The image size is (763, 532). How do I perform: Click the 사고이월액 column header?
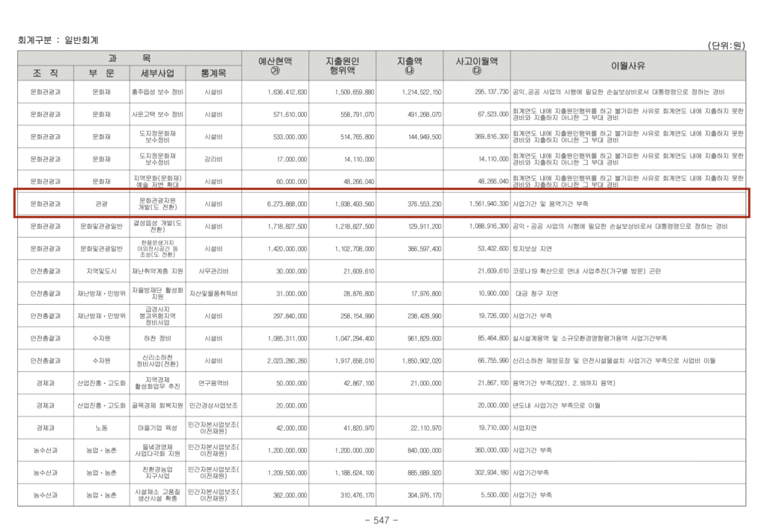tap(476, 65)
